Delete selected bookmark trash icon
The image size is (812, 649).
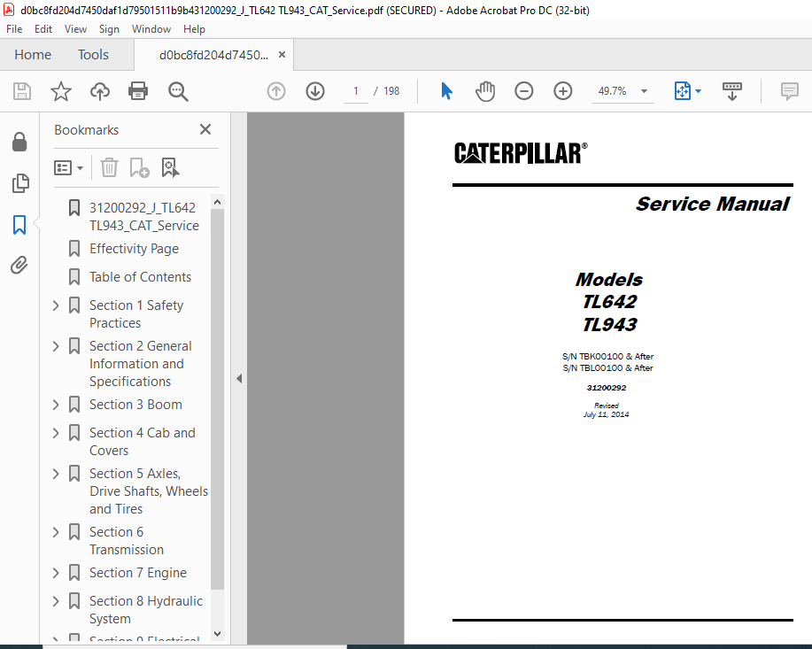(x=109, y=168)
